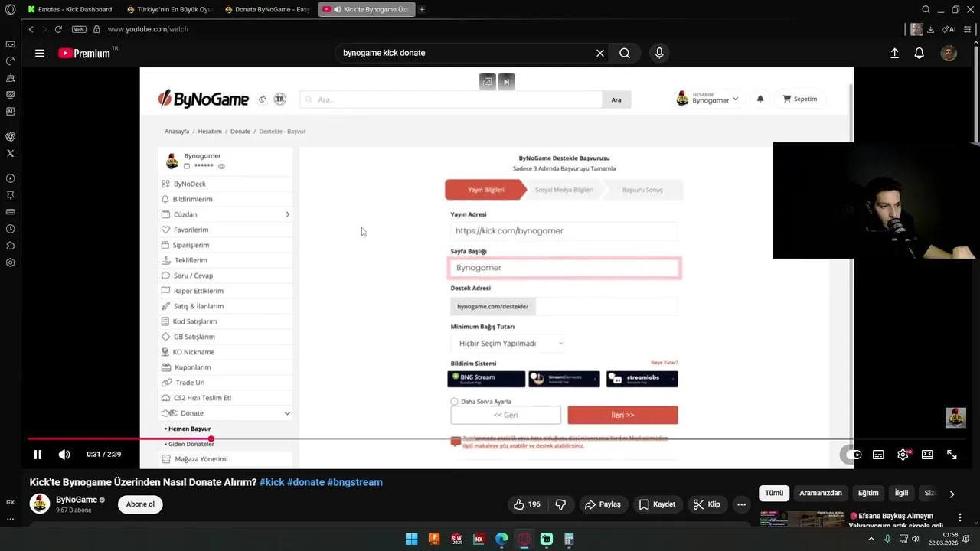980x551 pixels.
Task: Show hidden system tray icons
Action: click(x=871, y=539)
